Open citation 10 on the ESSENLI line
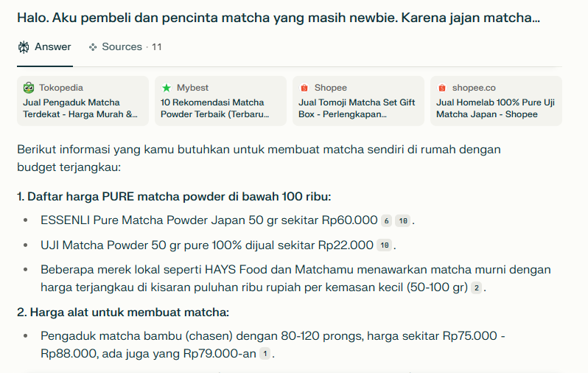The height and width of the screenshot is (373, 588). tap(402, 221)
